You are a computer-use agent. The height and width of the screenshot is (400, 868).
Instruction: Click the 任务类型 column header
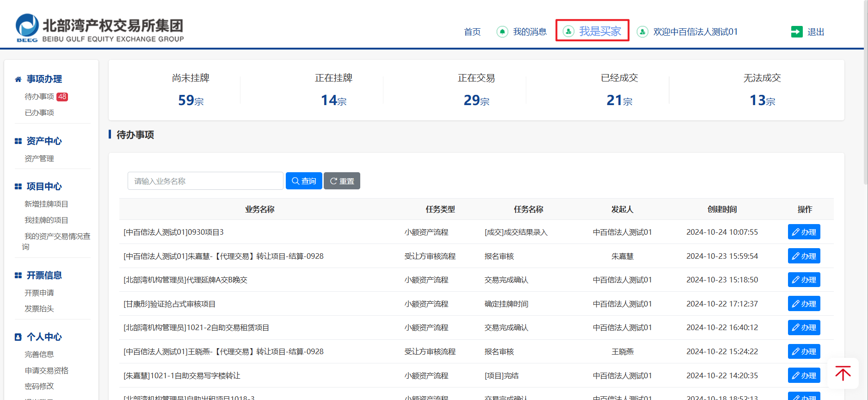pyautogui.click(x=440, y=209)
